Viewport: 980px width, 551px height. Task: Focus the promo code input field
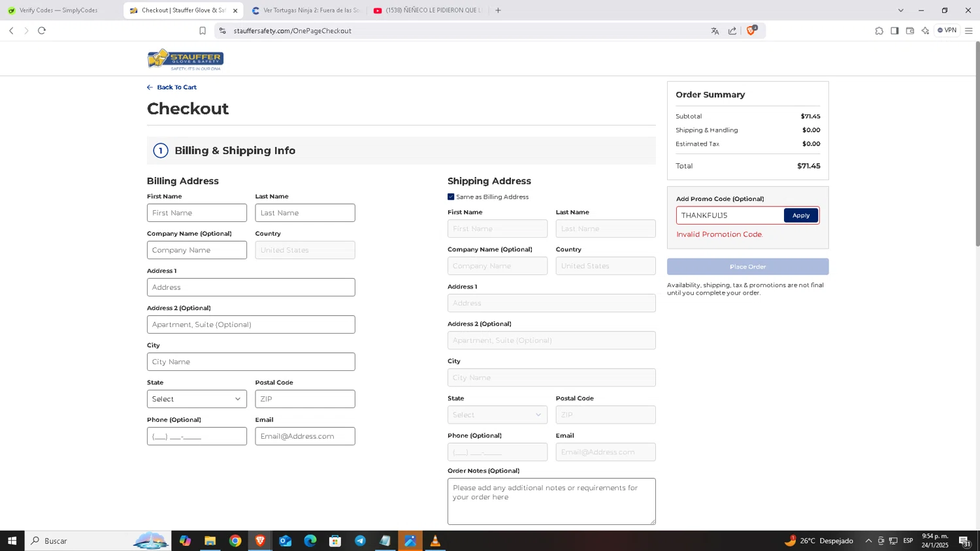730,215
